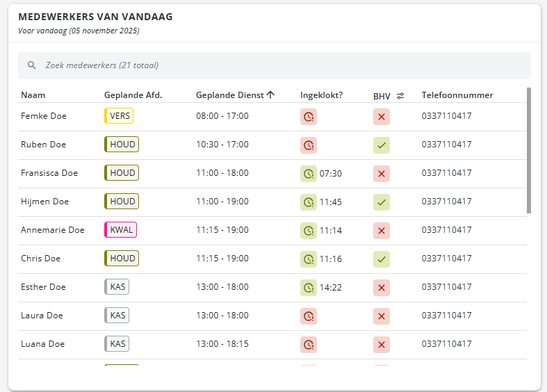Open the BHV column filter swap icon

point(400,96)
